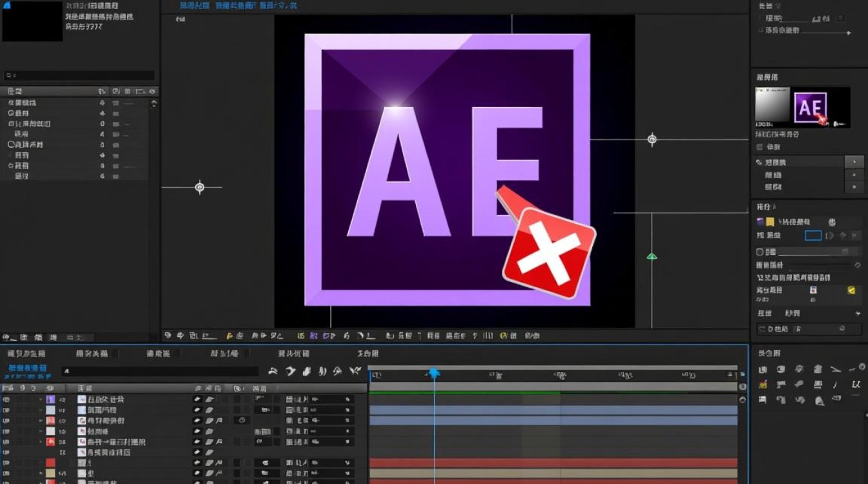Click the orange icon in the bottom-right tools panel
Image resolution: width=868 pixels, height=484 pixels.
click(763, 385)
